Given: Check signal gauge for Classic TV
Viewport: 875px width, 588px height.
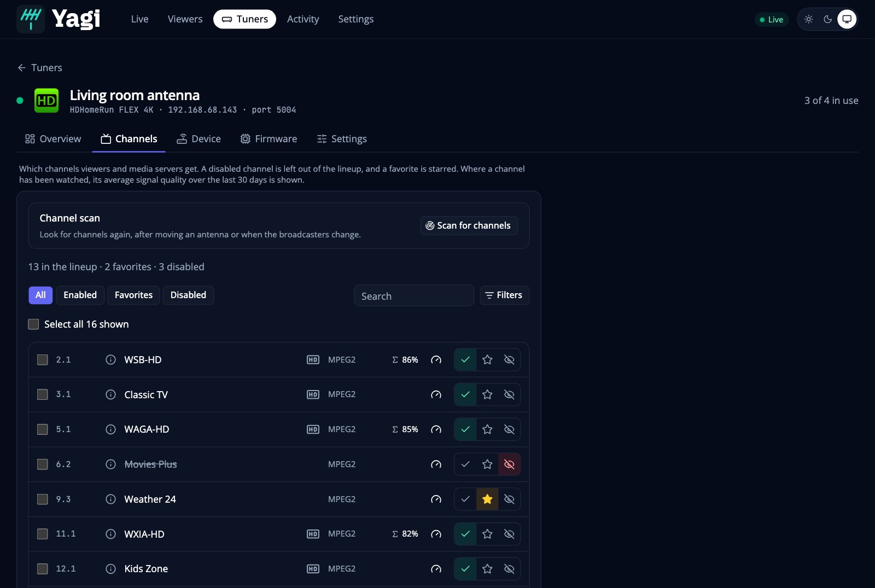Looking at the screenshot, I should tap(436, 394).
